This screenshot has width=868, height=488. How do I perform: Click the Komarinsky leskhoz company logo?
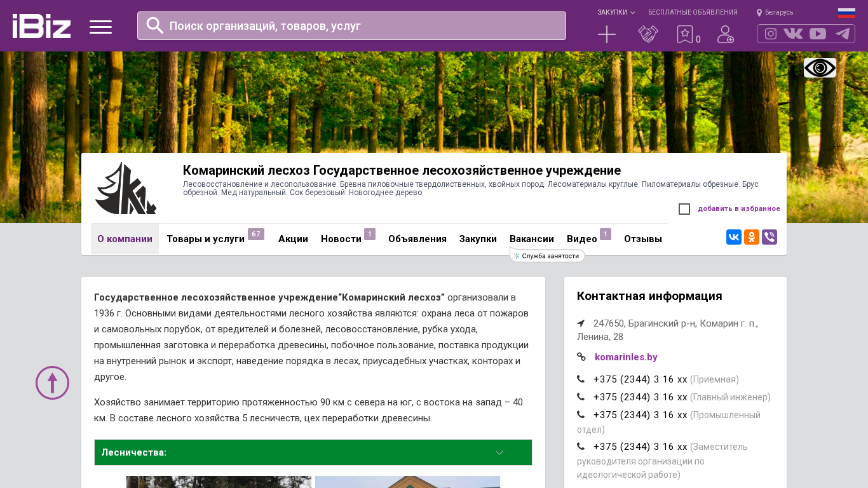[126, 188]
